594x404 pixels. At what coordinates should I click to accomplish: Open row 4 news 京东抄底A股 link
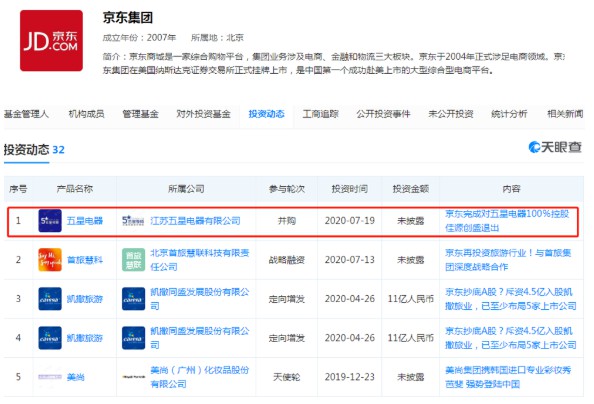pos(511,338)
